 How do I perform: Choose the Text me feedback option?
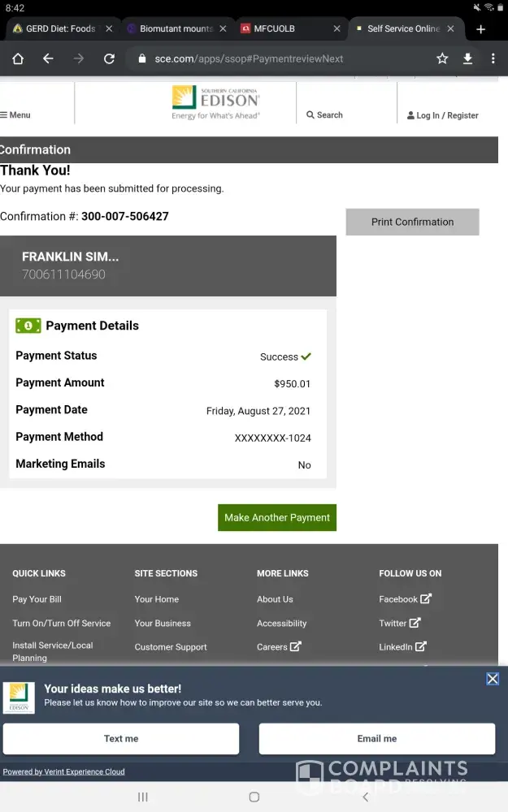tap(121, 739)
